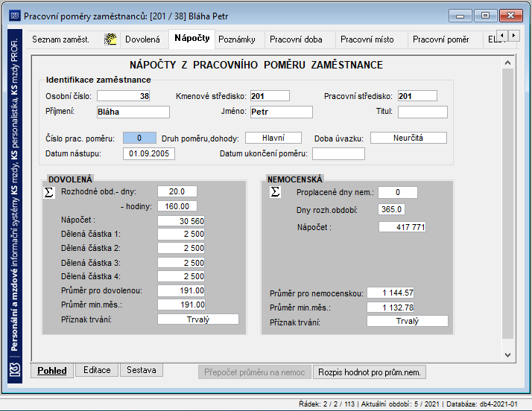The height and width of the screenshot is (411, 532).
Task: Click the Nemocenská Nápočet field 417 771
Action: click(402, 227)
